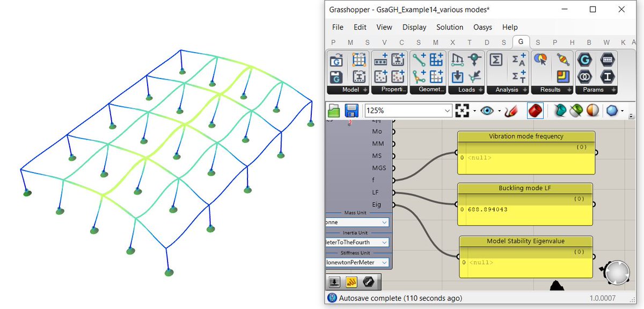Select the blue G hexagon parameter icon
644x309 pixels.
point(584,60)
